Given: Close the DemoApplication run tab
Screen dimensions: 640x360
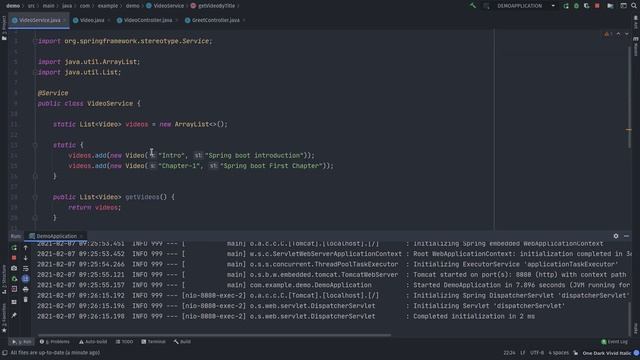Looking at the screenshot, I should point(81,236).
